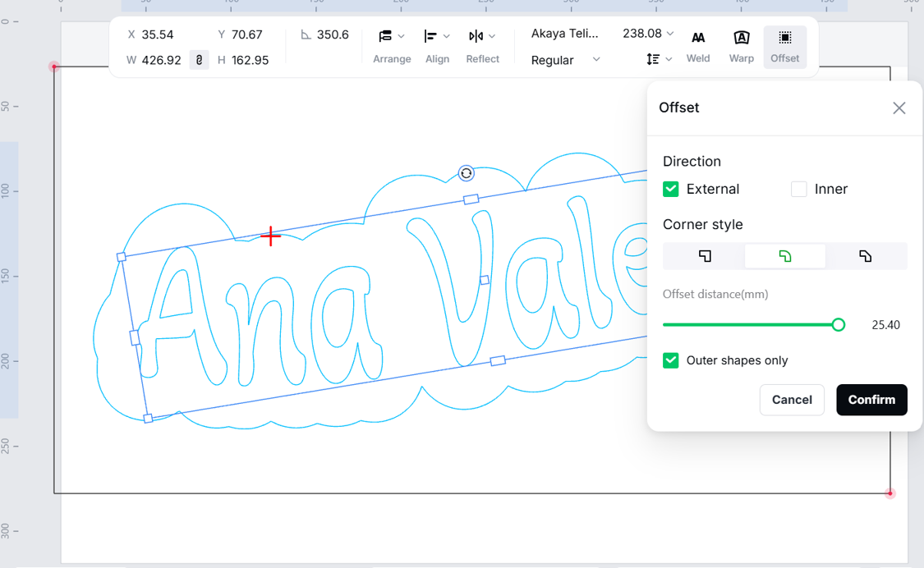Click the width field 426.92
Screen dimensions: 924x568
161,60
